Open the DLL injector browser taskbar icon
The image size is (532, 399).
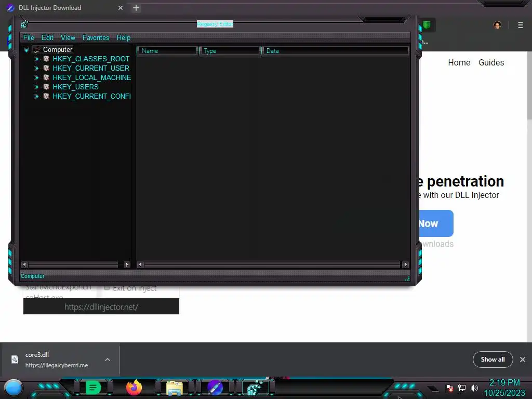(x=215, y=388)
